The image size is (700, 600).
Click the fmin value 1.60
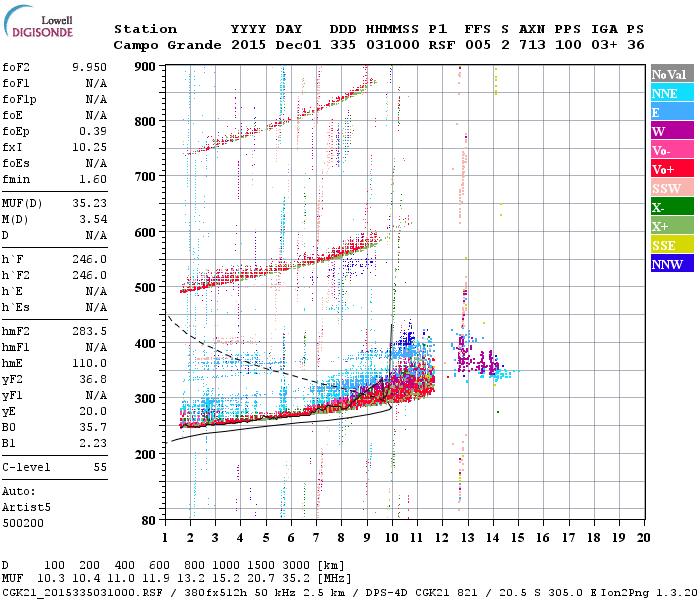tap(93, 179)
